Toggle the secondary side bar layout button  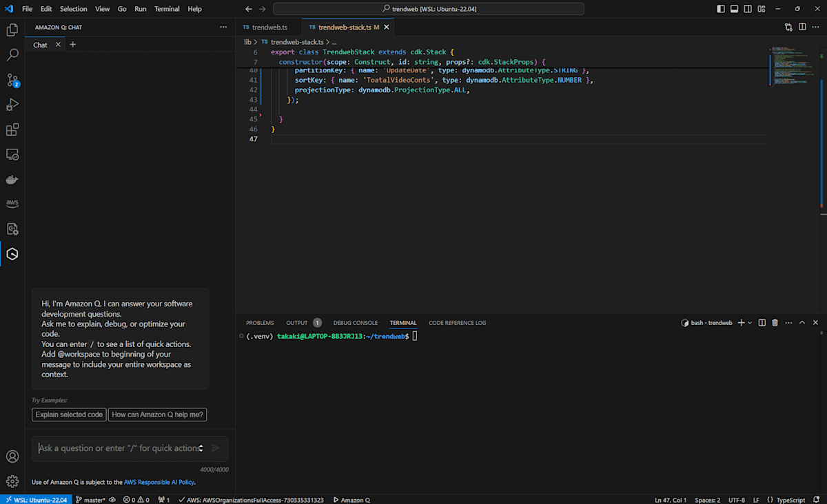point(748,9)
